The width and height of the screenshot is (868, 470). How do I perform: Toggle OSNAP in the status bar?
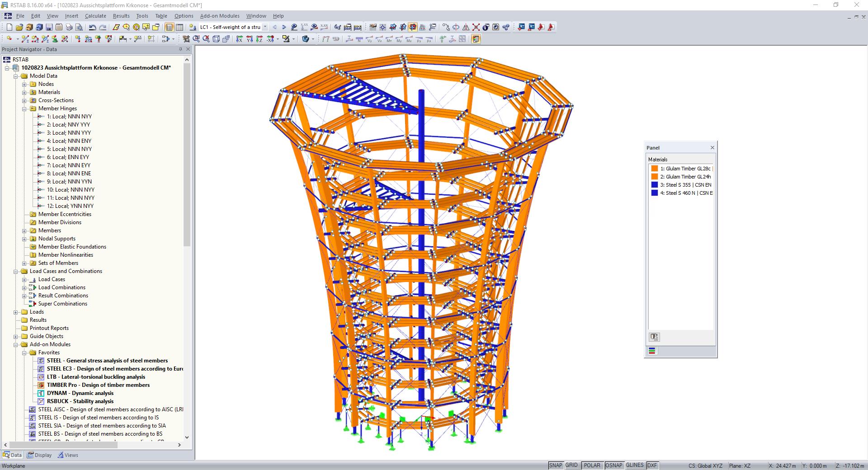(614, 465)
